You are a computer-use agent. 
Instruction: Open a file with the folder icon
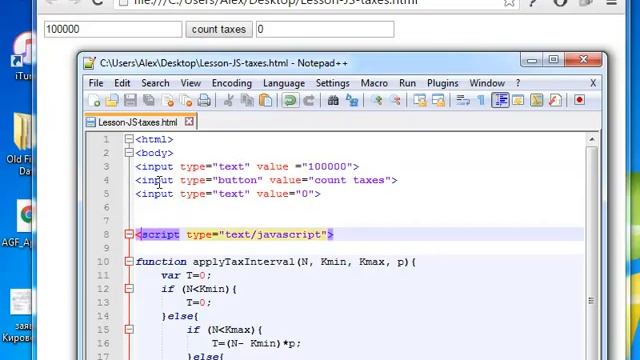click(x=112, y=100)
